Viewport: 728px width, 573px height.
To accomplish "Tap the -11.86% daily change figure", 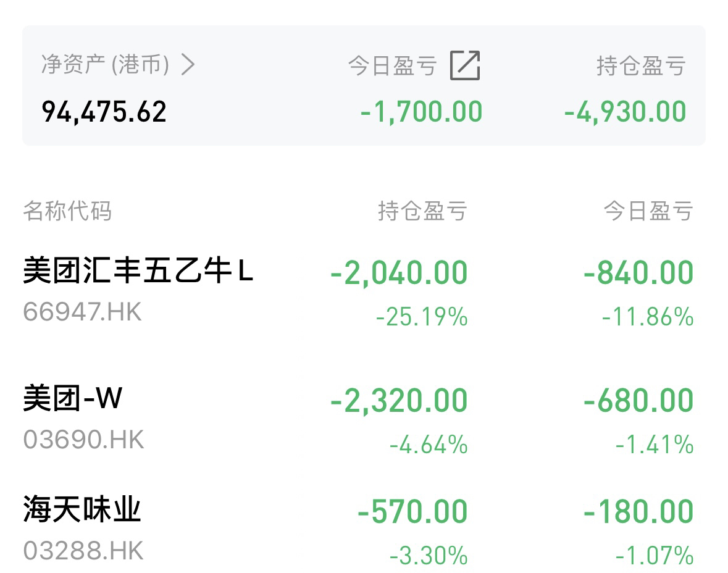I will tap(648, 317).
